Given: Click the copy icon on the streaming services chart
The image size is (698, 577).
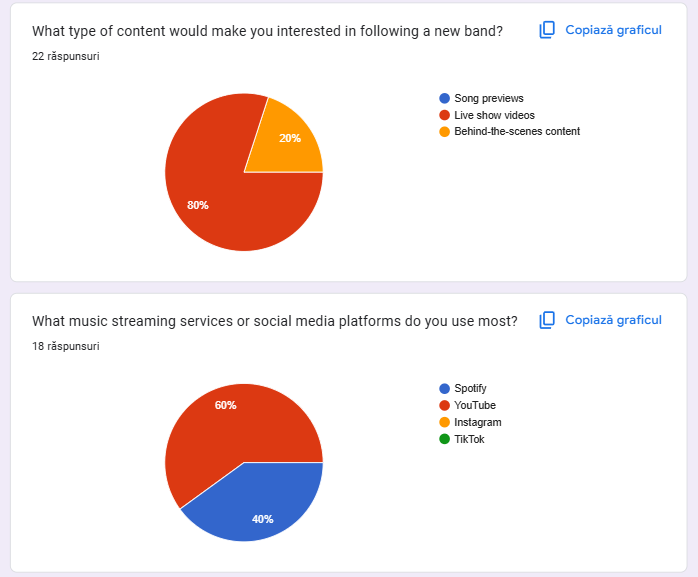Looking at the screenshot, I should point(547,320).
